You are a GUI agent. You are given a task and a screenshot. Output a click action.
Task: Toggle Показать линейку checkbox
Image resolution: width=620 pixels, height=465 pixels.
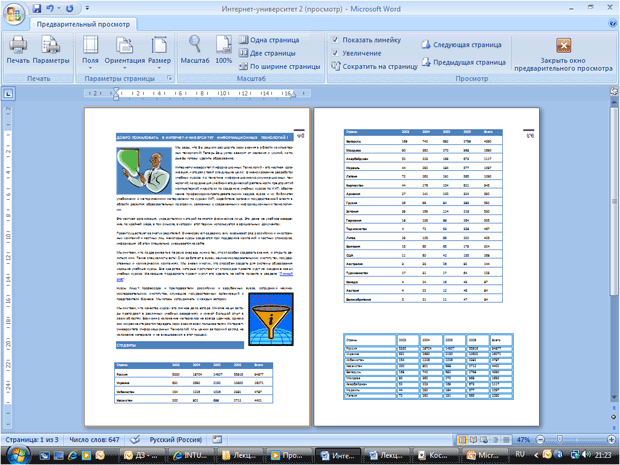pyautogui.click(x=334, y=39)
